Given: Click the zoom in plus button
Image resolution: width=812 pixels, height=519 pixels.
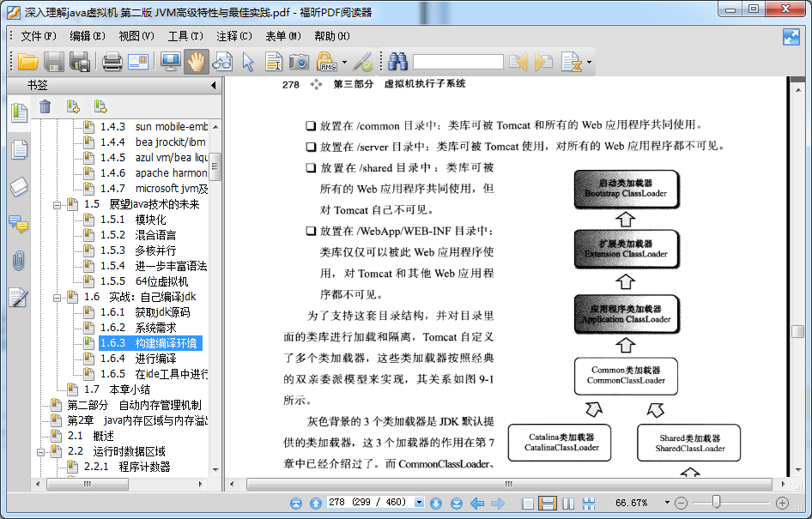Looking at the screenshot, I should click(x=782, y=503).
